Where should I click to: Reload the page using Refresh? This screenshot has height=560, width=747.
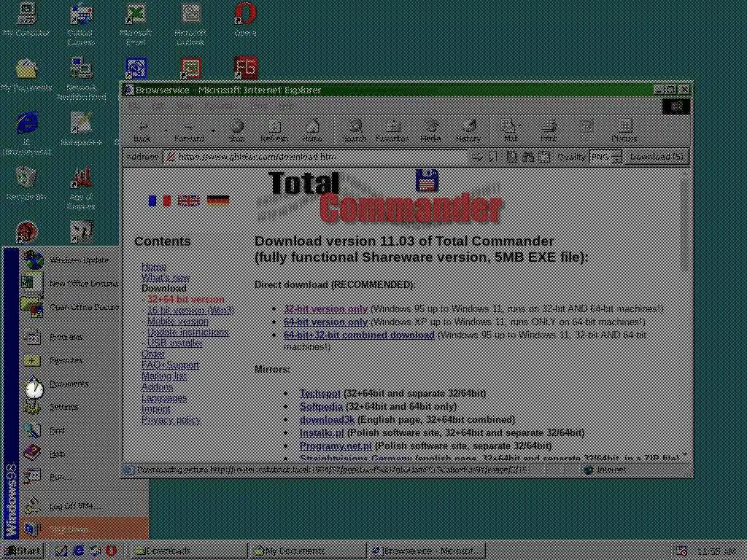click(274, 131)
